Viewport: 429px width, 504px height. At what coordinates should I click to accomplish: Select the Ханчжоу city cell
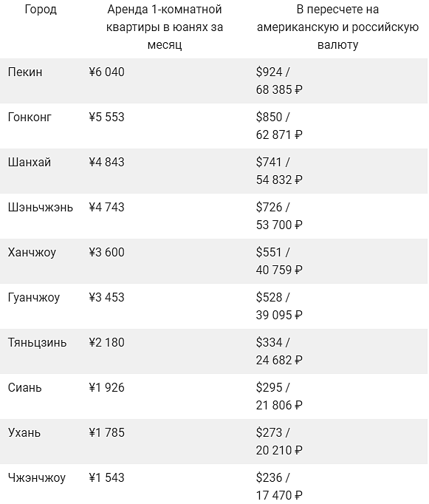(x=32, y=252)
